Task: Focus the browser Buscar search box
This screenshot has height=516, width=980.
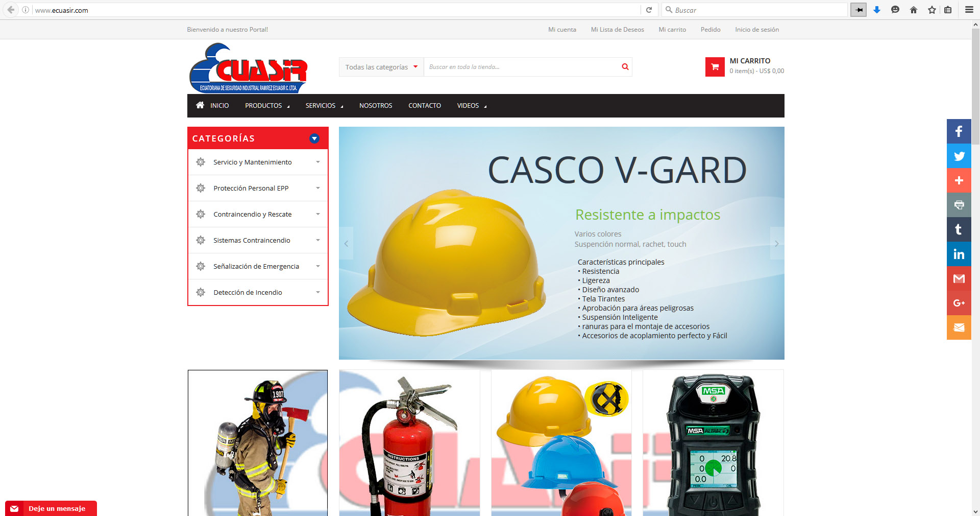Action: (754, 10)
